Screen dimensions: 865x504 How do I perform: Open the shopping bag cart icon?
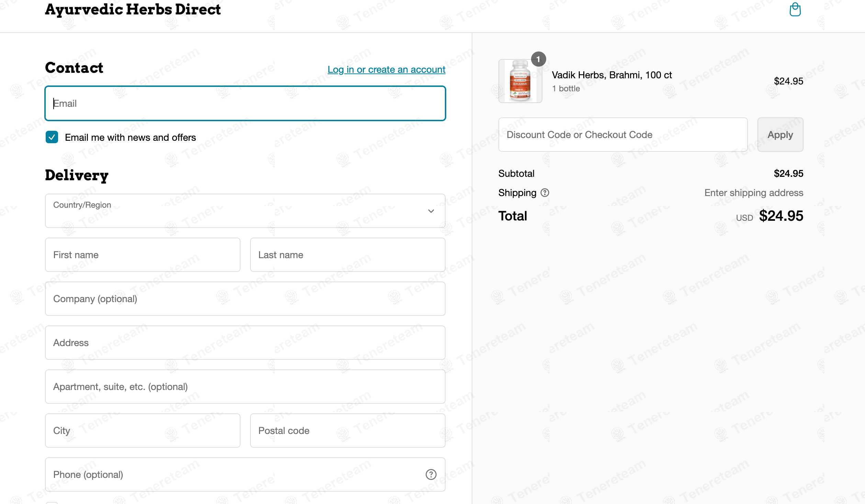coord(795,10)
